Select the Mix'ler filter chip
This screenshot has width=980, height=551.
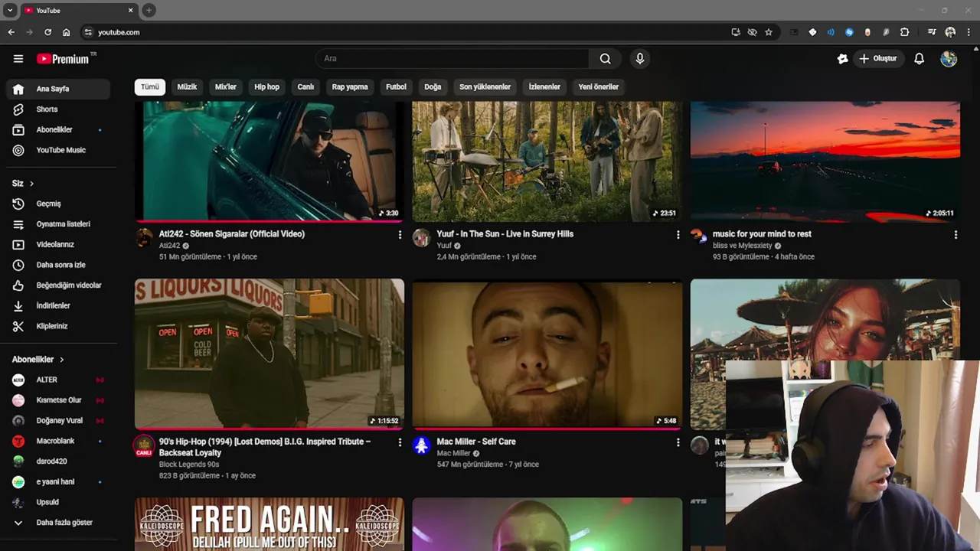(226, 86)
